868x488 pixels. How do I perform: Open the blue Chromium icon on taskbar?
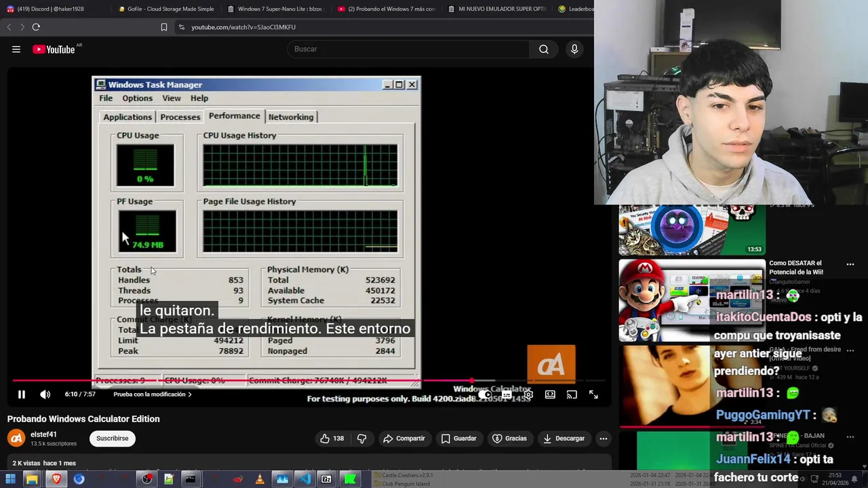[x=79, y=479]
